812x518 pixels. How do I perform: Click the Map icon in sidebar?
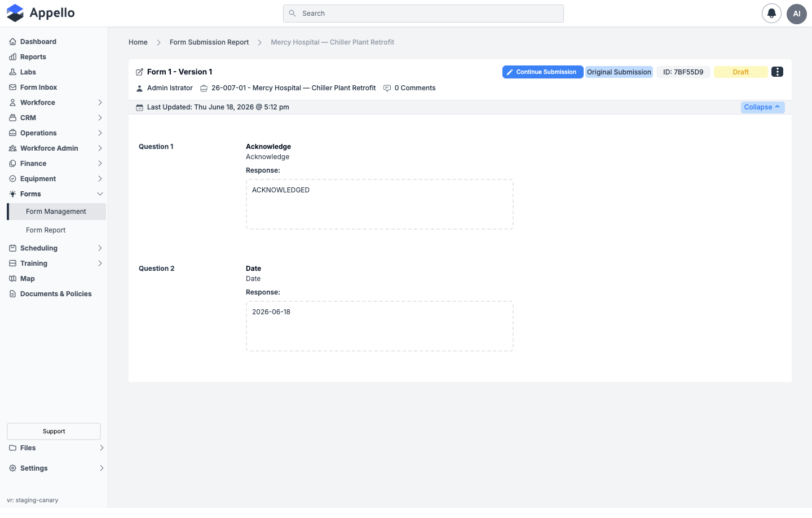(x=12, y=279)
